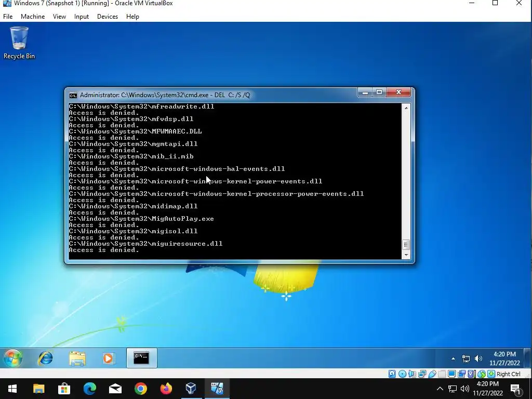Click VirtualBox CPU virtualization indicator
The height and width of the screenshot is (399, 532).
click(471, 374)
